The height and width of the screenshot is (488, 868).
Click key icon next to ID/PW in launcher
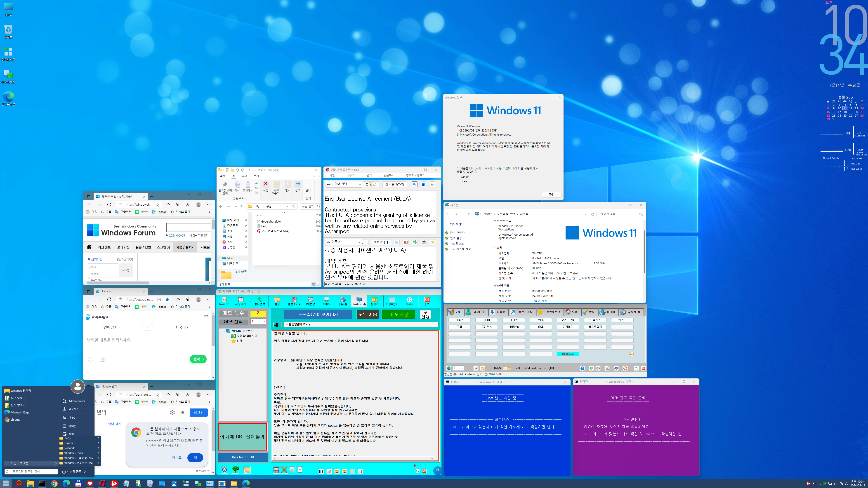(505, 368)
